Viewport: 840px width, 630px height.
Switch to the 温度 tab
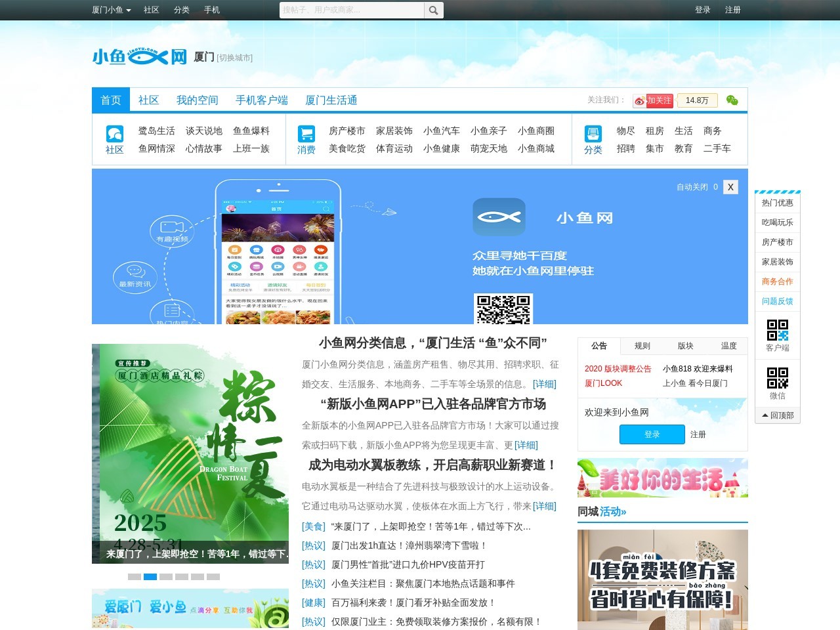tap(729, 346)
